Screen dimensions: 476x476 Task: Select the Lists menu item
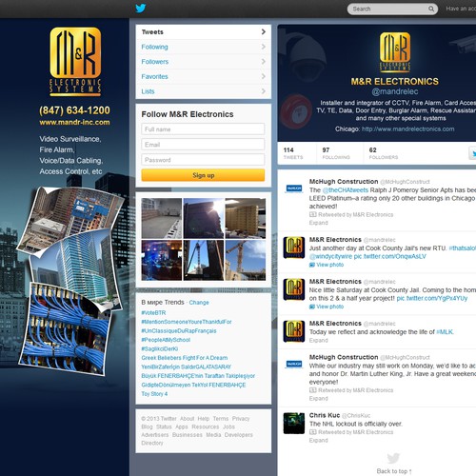pos(203,91)
